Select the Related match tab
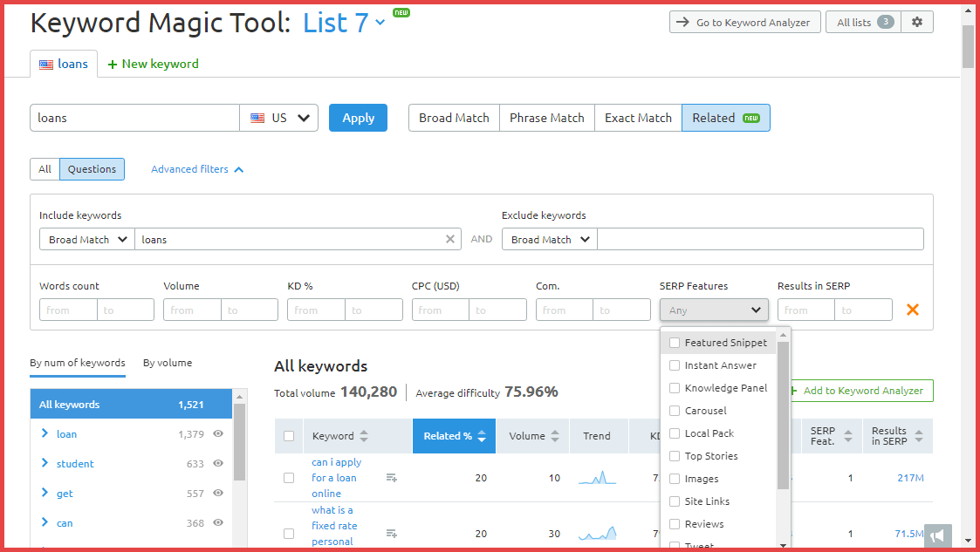The image size is (980, 552). click(726, 118)
